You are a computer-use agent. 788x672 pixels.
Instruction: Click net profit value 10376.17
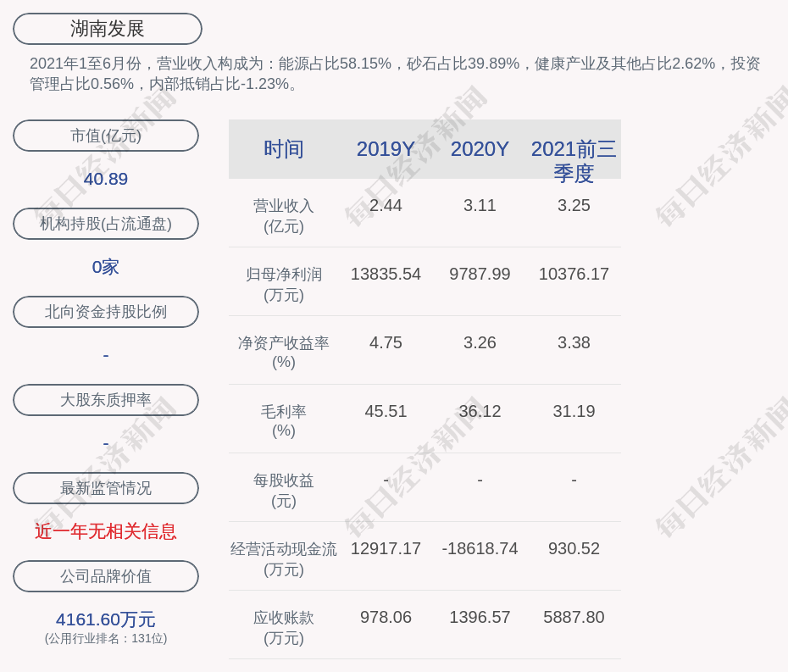[574, 274]
